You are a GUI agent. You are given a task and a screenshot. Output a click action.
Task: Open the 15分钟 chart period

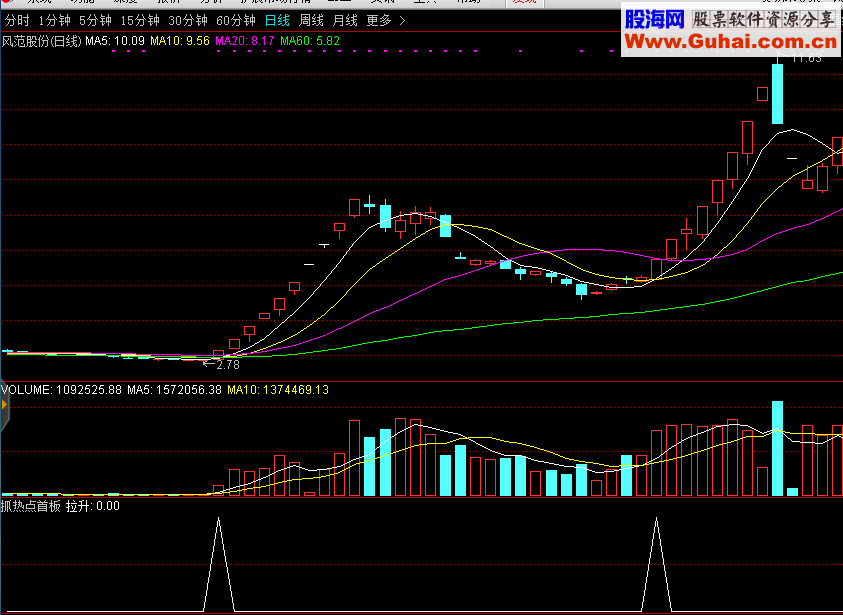click(x=140, y=21)
